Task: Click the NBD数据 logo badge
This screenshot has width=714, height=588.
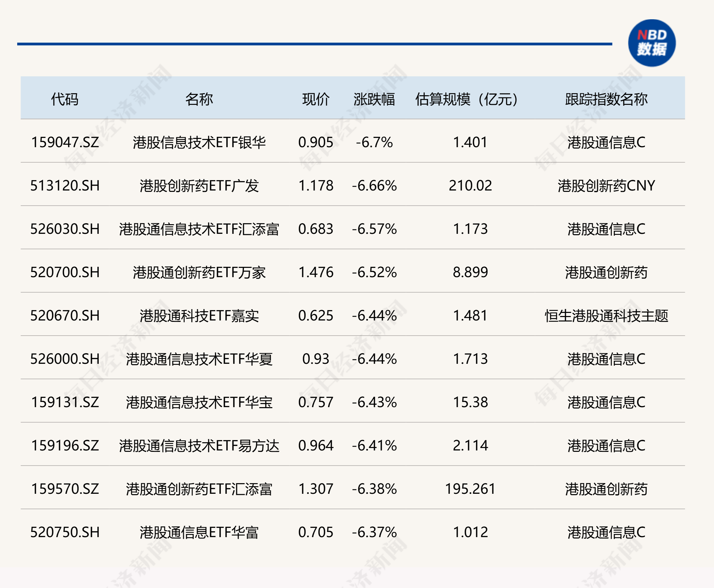Action: pyautogui.click(x=652, y=43)
